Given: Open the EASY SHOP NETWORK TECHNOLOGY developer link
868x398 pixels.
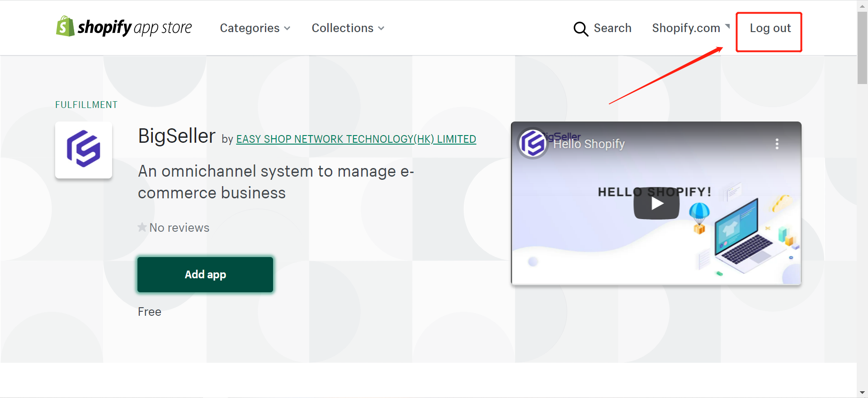Looking at the screenshot, I should 356,139.
